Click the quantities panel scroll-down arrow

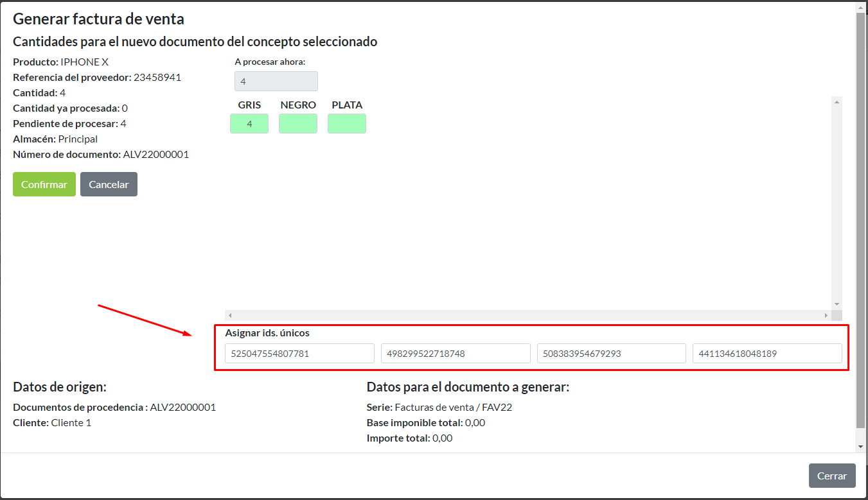837,304
